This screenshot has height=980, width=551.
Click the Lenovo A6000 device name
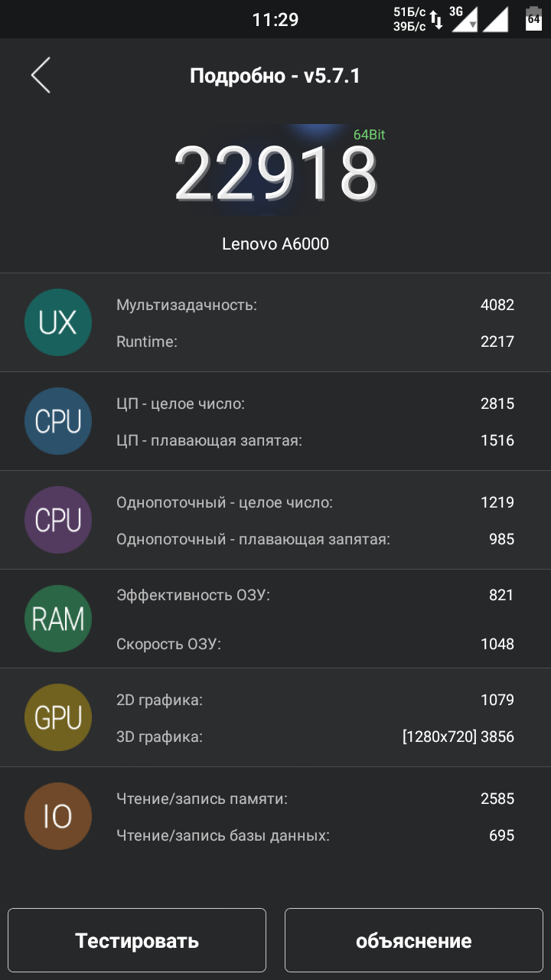(x=275, y=243)
